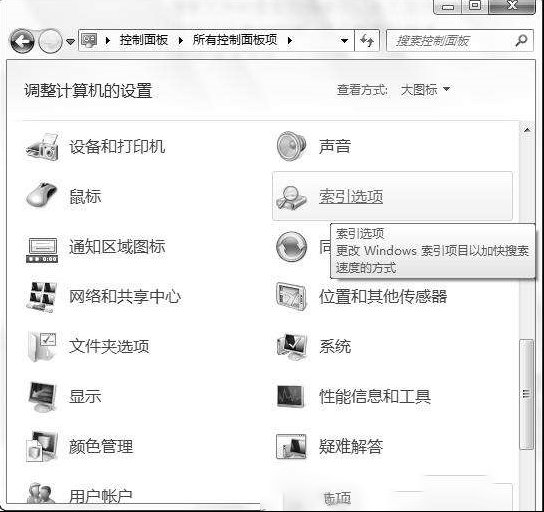Open Network and Sharing Center icon (网络和共享中心)
This screenshot has height=512, width=544.
[42, 297]
